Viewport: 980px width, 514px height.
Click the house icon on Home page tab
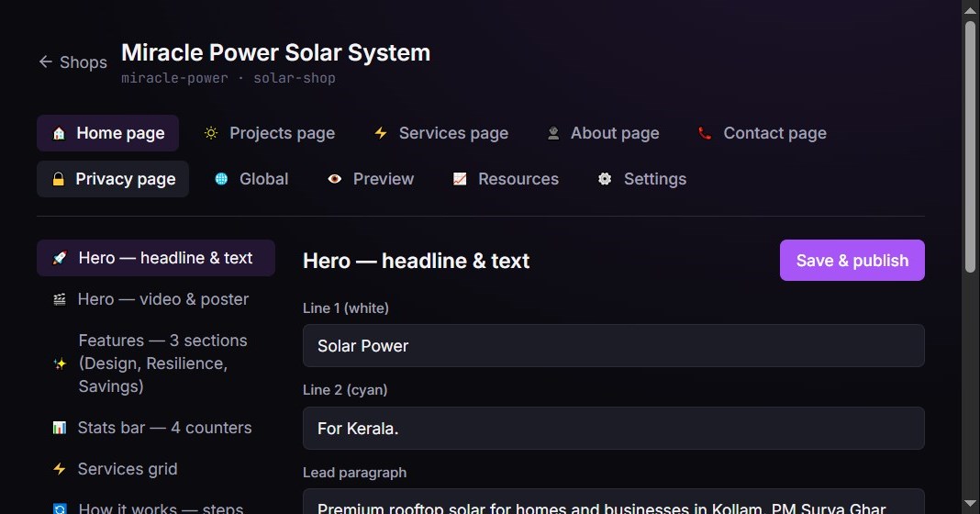tap(59, 133)
